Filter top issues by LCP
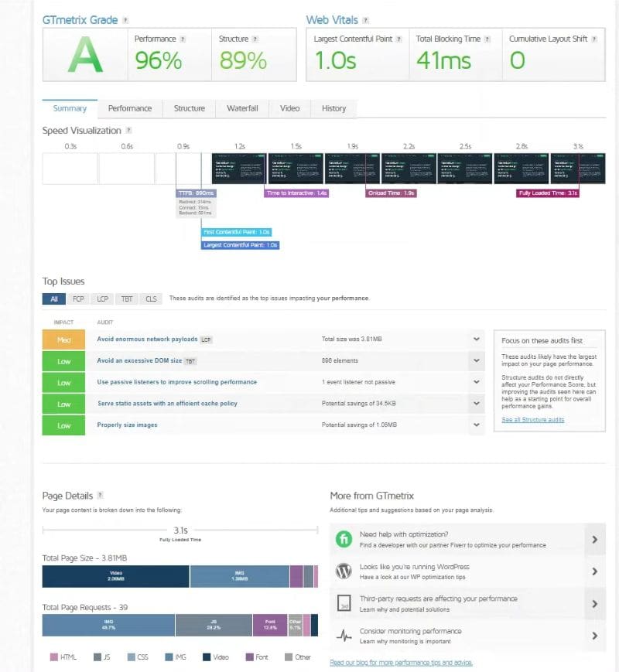 [x=103, y=298]
